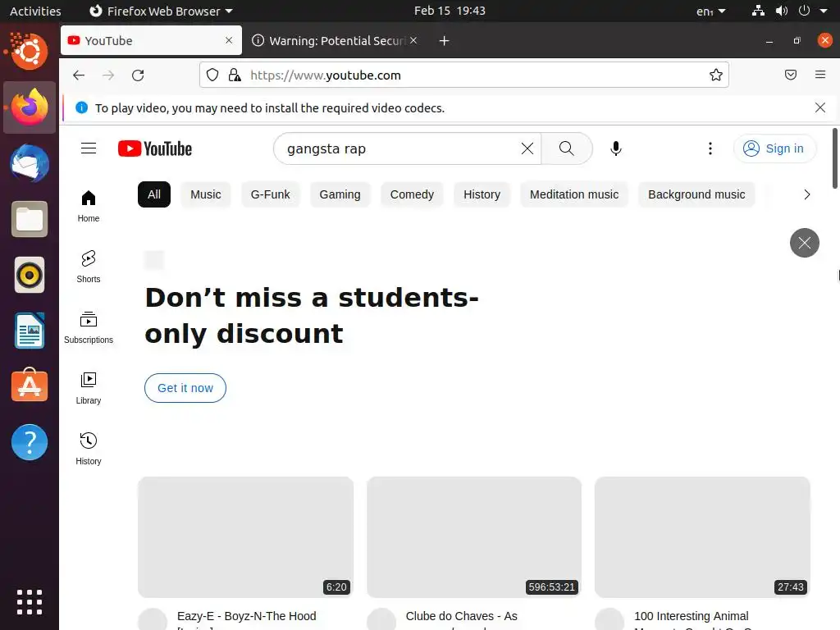Image resolution: width=840 pixels, height=630 pixels.
Task: Open the Eazy-E - Boyz-N-The Hood title
Action: click(x=246, y=617)
